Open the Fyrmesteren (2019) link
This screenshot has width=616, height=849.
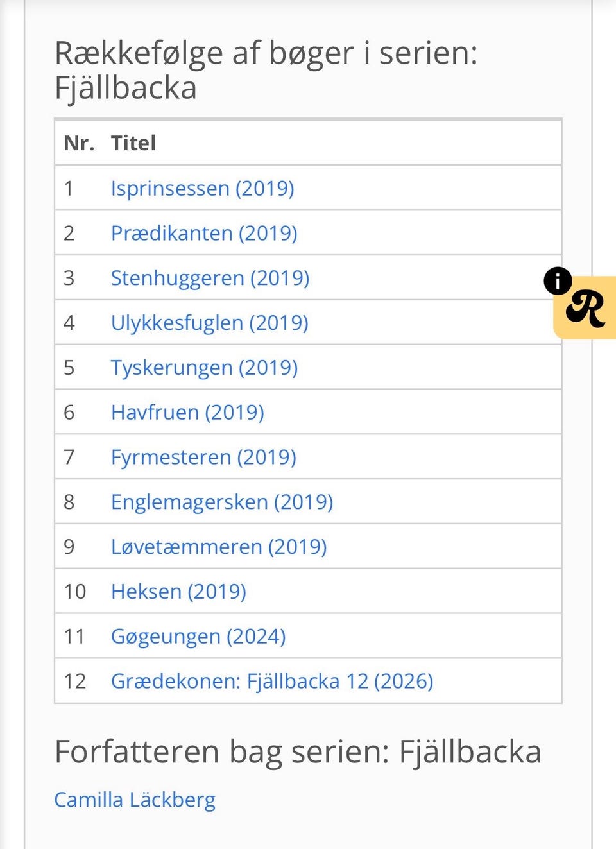pos(203,458)
